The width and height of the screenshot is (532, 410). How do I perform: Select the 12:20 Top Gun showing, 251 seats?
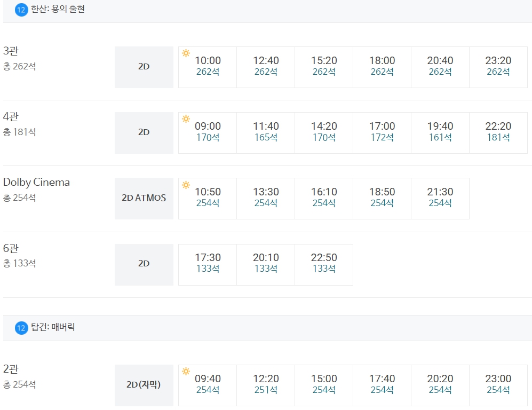266,385
